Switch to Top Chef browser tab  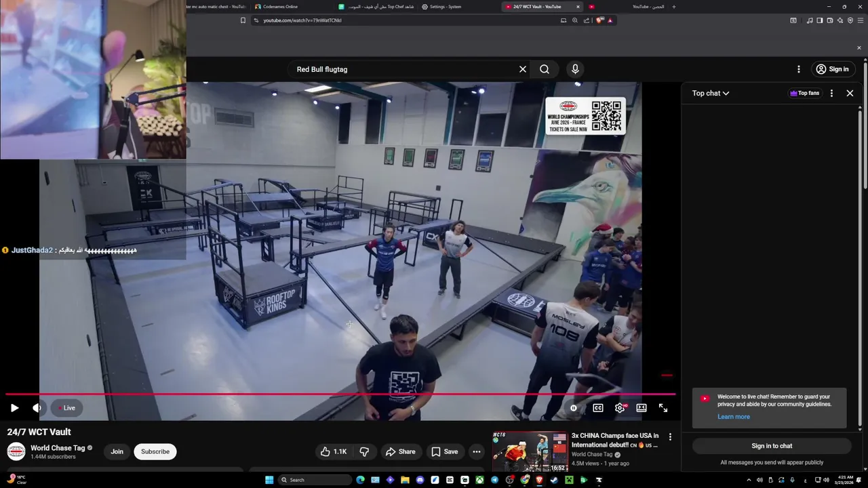click(376, 7)
